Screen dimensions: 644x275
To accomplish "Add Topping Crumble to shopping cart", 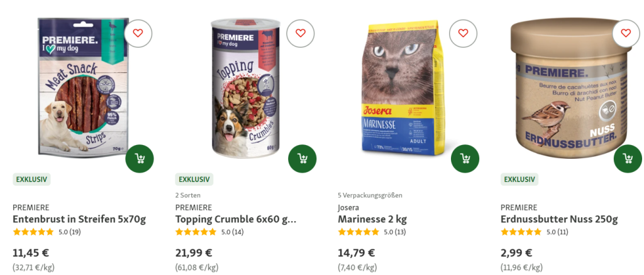I will coord(303,159).
